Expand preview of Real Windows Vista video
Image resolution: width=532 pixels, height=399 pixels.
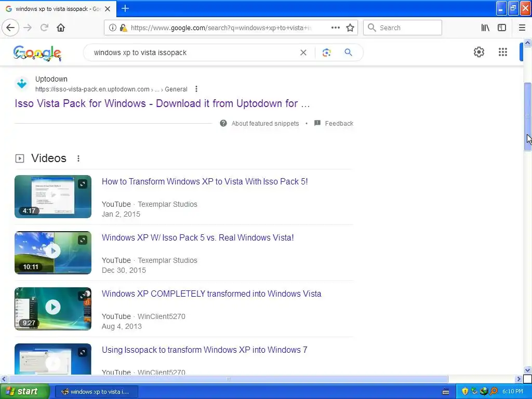click(x=83, y=240)
